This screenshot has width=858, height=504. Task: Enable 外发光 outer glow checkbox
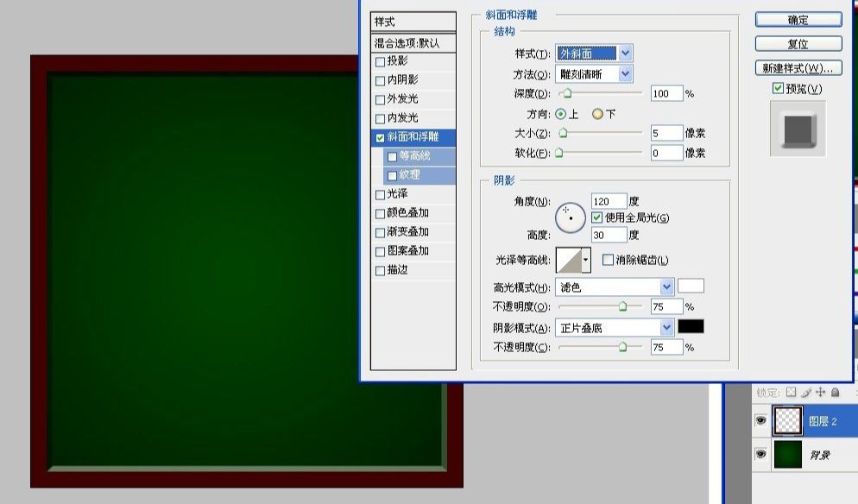[380, 99]
